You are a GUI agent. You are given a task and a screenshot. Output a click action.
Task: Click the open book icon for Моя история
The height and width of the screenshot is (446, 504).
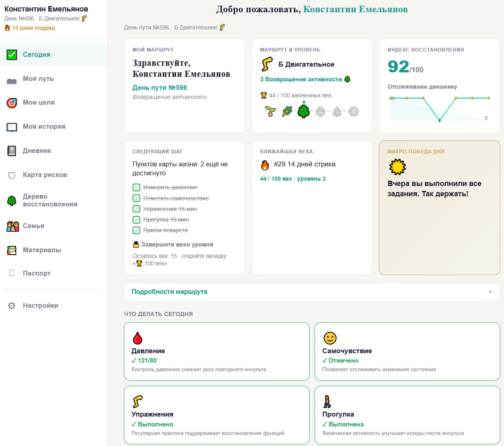coord(12,127)
